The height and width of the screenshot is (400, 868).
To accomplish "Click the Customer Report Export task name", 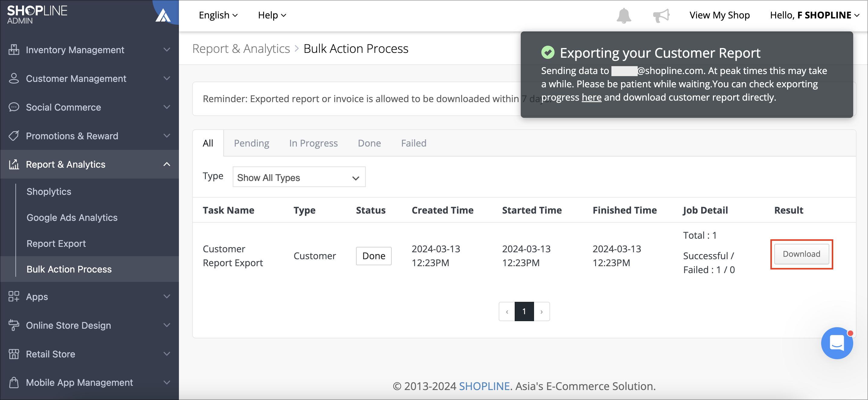I will (233, 256).
